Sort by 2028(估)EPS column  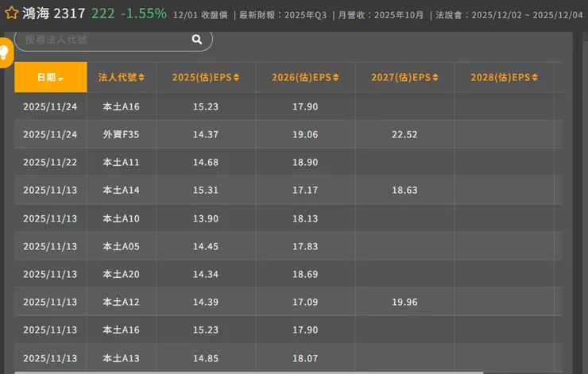point(505,77)
